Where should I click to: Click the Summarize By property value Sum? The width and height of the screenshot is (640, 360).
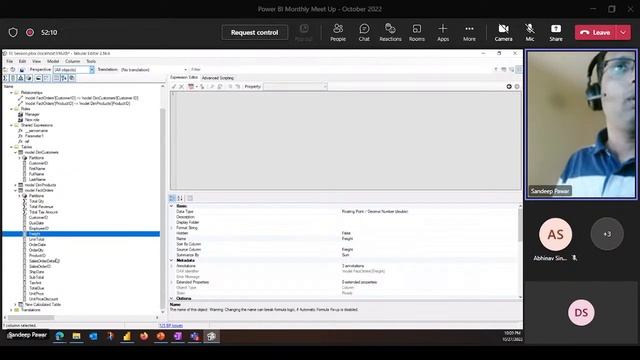click(345, 255)
